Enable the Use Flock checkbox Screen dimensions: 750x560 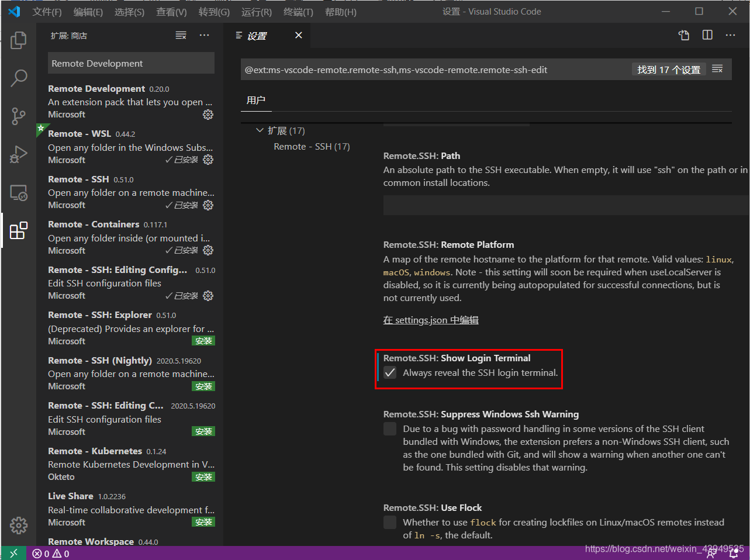tap(390, 522)
